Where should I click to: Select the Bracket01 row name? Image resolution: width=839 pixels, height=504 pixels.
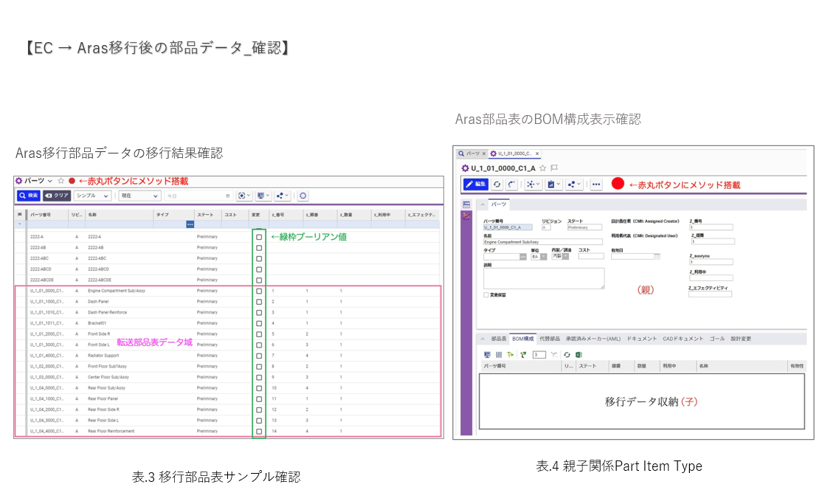tap(97, 323)
